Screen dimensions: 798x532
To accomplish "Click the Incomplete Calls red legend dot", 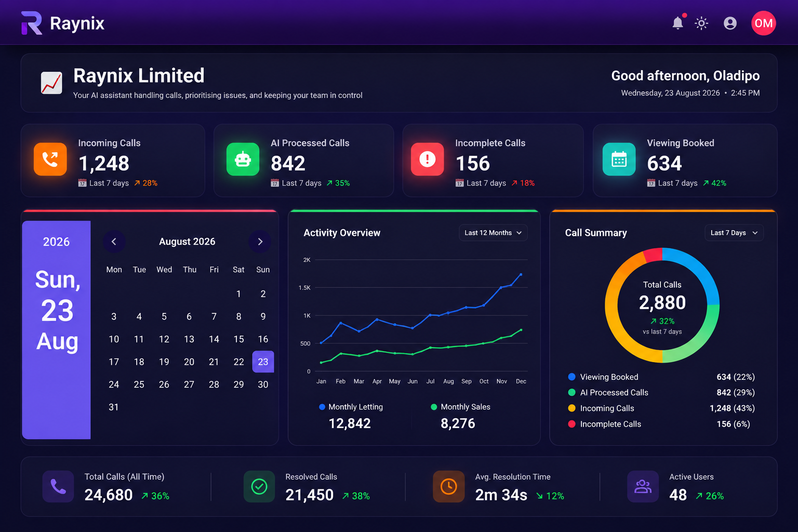I will pyautogui.click(x=572, y=424).
